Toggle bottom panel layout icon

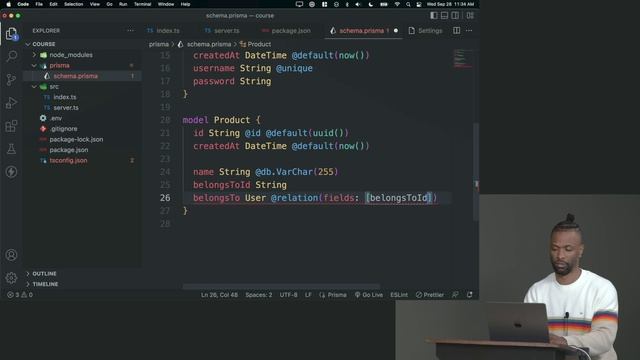point(444,16)
